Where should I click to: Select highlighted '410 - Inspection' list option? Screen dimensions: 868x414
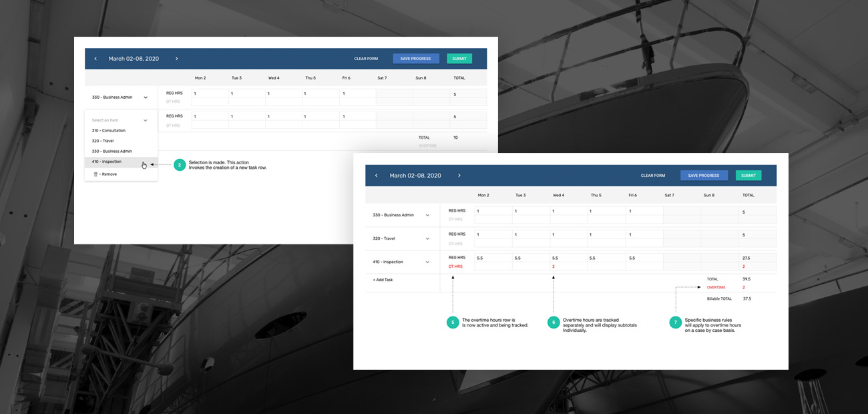(x=107, y=162)
